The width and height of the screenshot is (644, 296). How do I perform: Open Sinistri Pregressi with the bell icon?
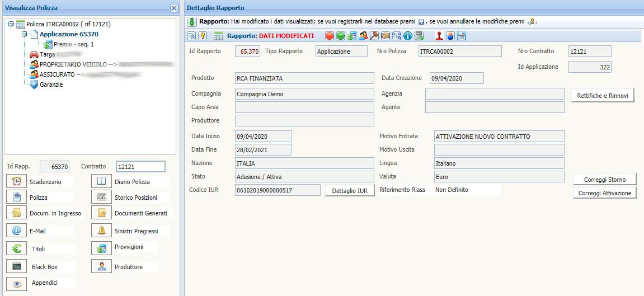(x=101, y=231)
